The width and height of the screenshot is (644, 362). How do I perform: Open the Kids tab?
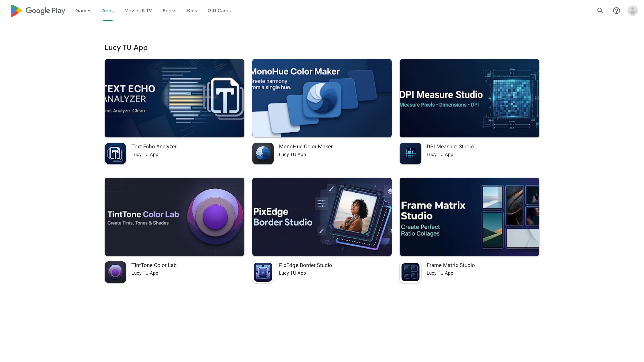pos(192,11)
